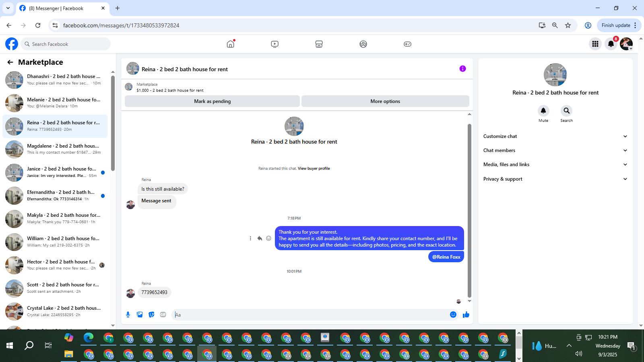
Task: Select the Messenger | Facebook tab
Action: [x=62, y=8]
